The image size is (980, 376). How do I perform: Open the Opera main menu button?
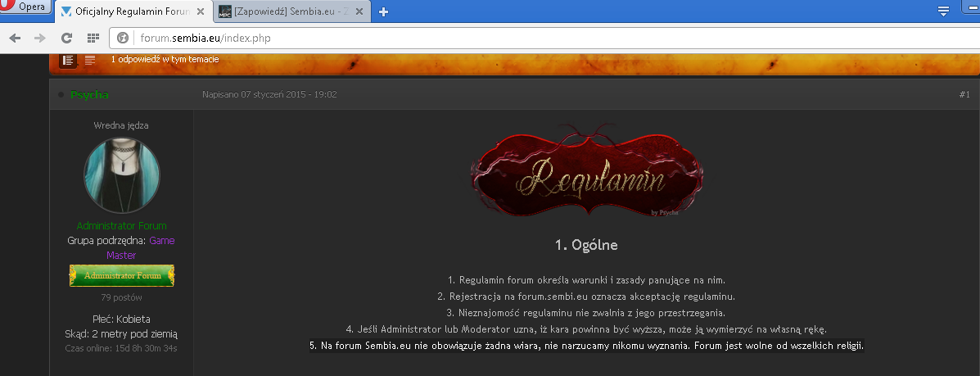(24, 7)
